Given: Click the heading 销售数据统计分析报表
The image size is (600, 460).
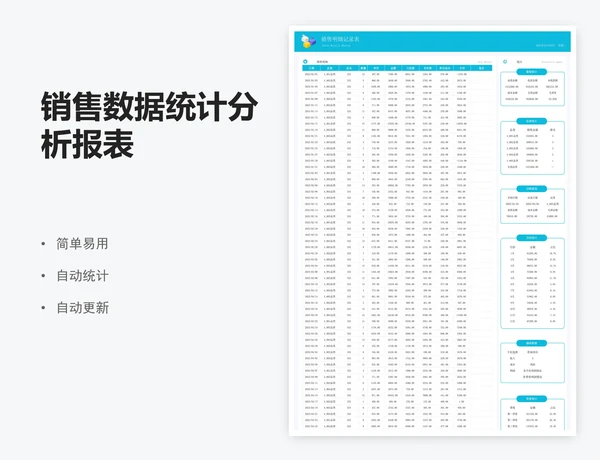Looking at the screenshot, I should (x=149, y=125).
